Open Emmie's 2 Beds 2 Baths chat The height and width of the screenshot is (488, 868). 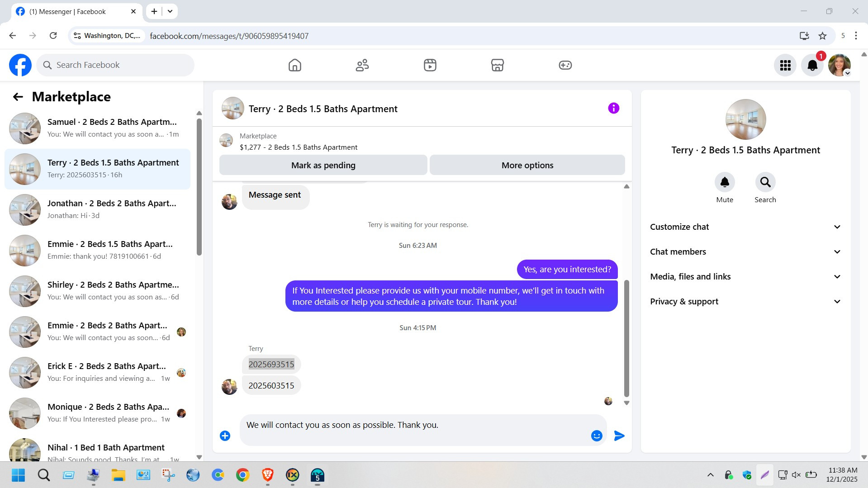(97, 332)
